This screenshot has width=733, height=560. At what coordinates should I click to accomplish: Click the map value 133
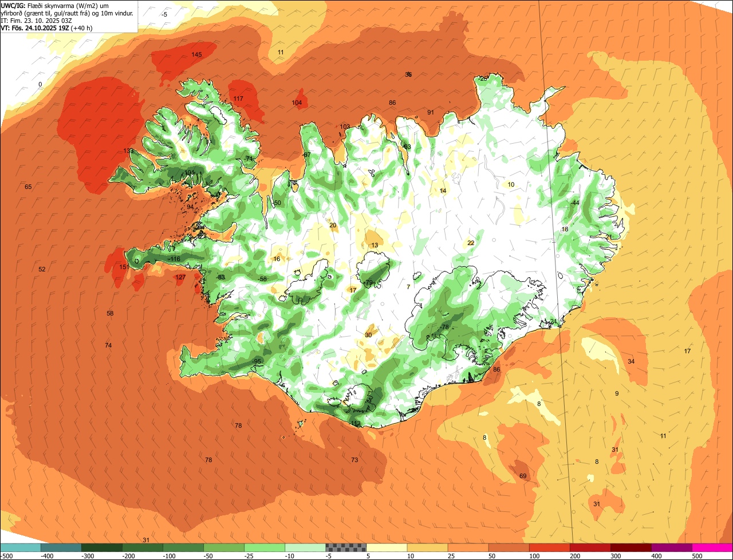point(128,151)
